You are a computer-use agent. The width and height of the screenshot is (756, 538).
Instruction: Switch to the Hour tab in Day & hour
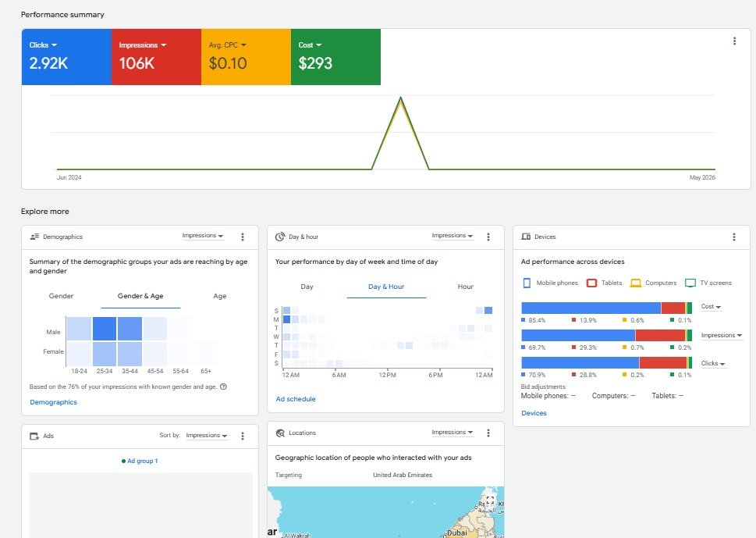[x=465, y=286]
